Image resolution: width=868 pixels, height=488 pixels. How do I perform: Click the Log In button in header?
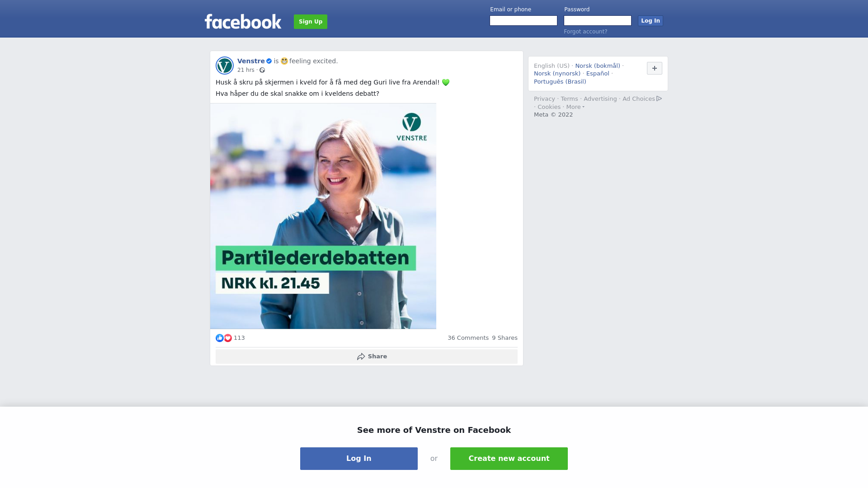651,21
